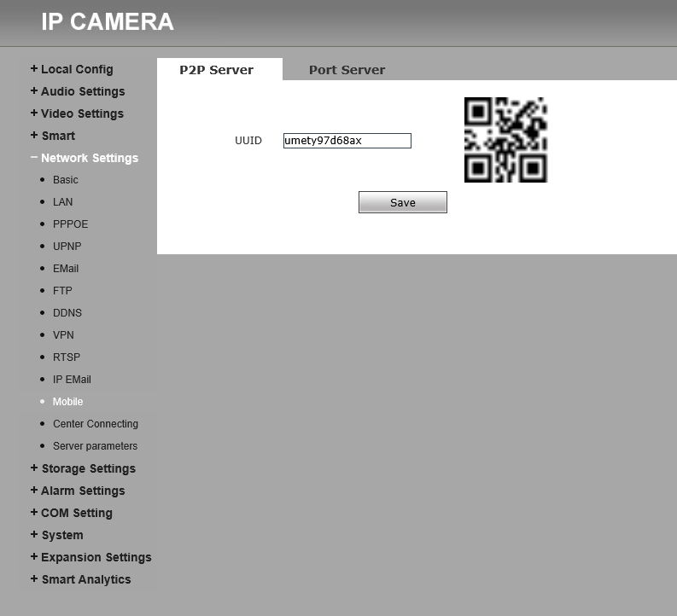This screenshot has width=677, height=616.
Task: Expand the Storage Settings section
Action: tap(83, 468)
